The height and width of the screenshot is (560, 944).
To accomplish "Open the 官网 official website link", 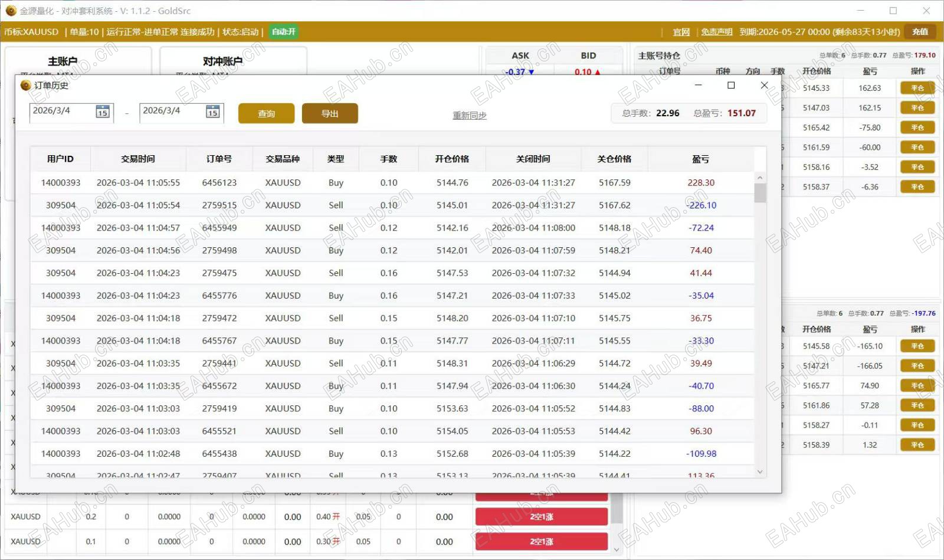I will click(681, 32).
